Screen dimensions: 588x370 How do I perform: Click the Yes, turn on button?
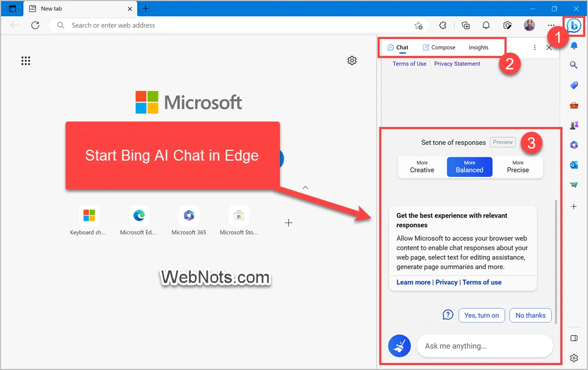click(482, 315)
